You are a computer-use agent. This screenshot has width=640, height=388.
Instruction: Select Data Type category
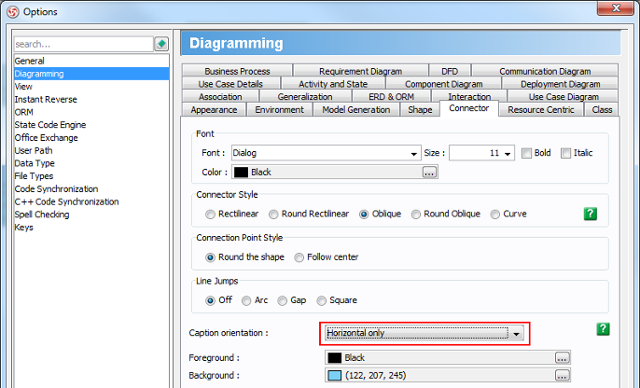pos(91,163)
